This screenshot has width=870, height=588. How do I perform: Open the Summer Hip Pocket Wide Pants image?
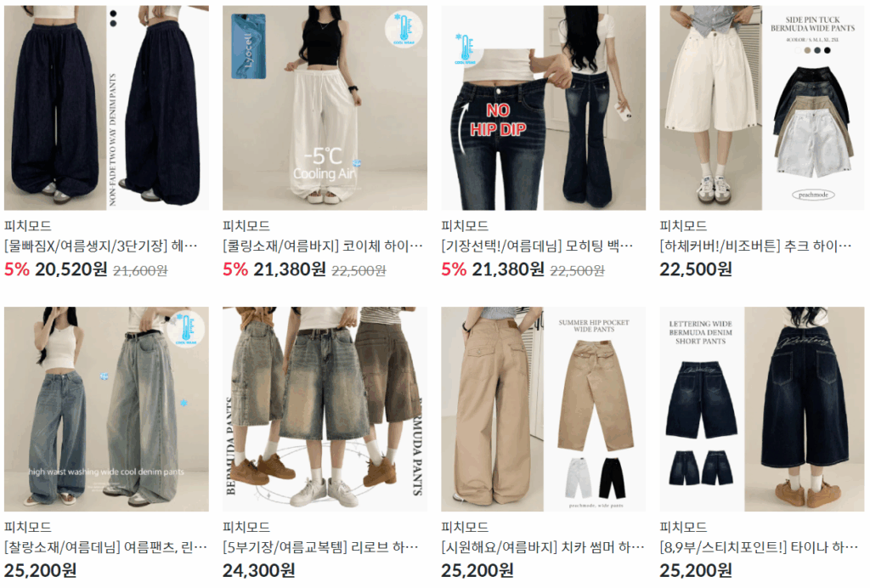point(543,409)
